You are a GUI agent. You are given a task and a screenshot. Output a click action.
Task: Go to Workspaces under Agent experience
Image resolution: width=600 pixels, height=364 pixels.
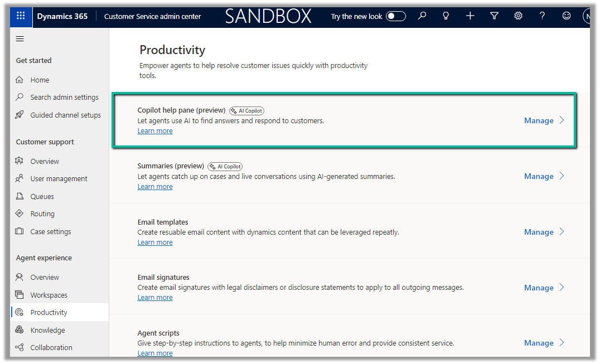(x=49, y=295)
